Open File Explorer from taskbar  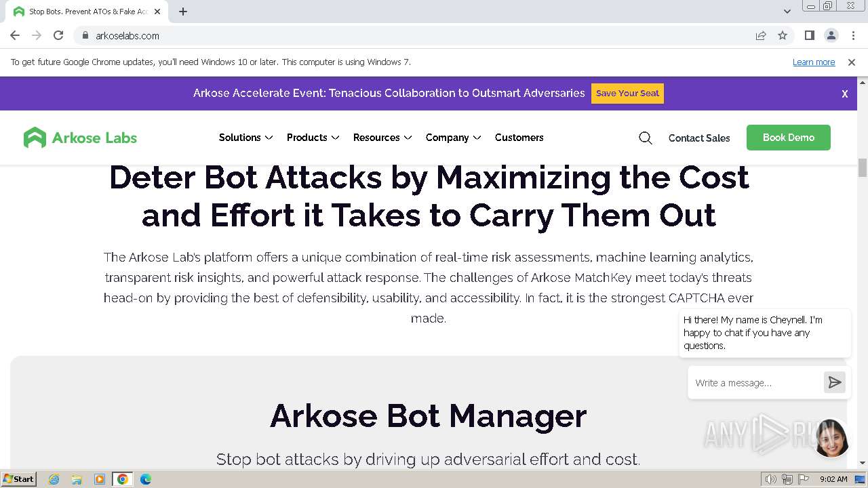(x=77, y=479)
